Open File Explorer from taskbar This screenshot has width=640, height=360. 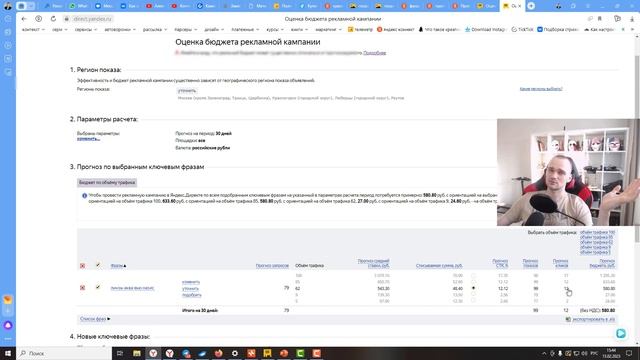click(x=137, y=353)
